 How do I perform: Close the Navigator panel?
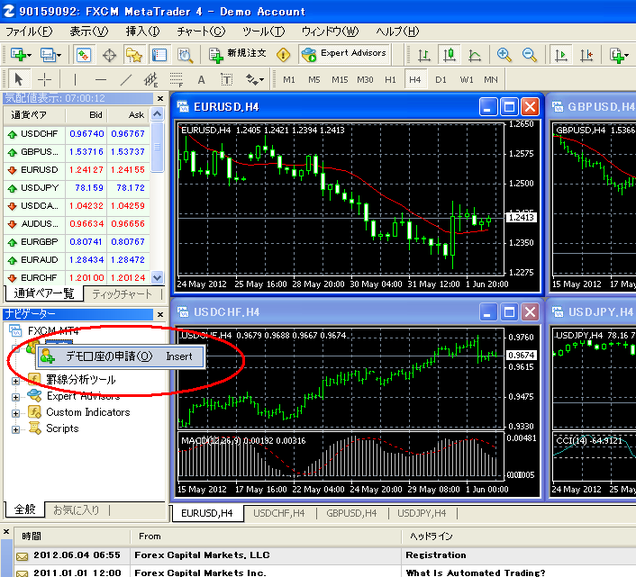(160, 315)
